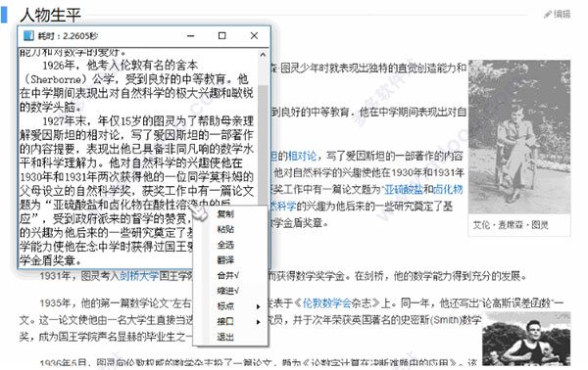Click the app icon in the title bar
The image size is (588, 370).
point(28,36)
